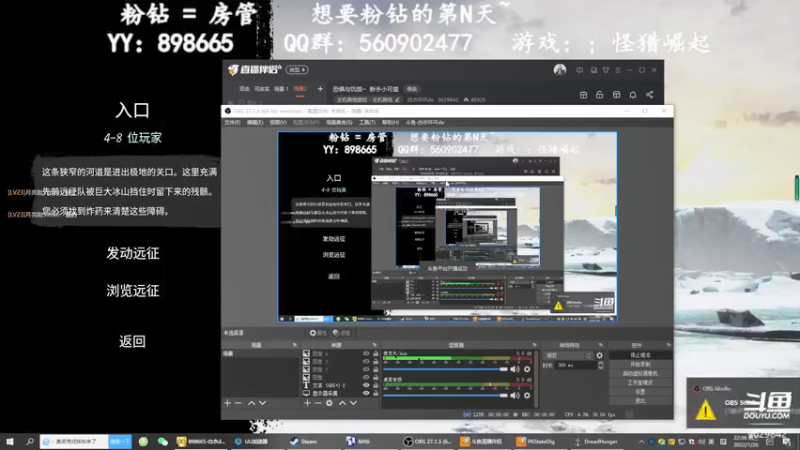Toggle lock on 文本 (GDI+) 2 source
The width and height of the screenshot is (800, 450).
tap(376, 385)
